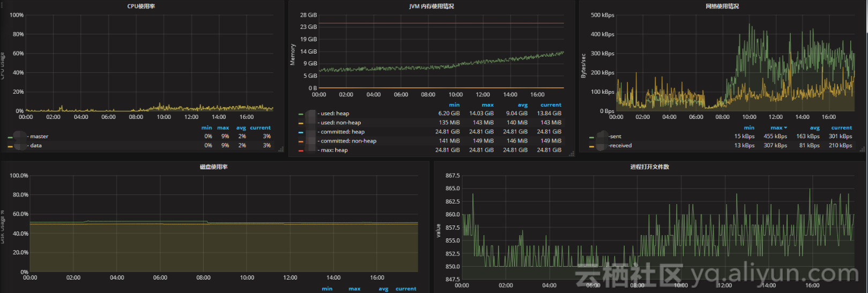The height and width of the screenshot is (293, 868).
Task: Open the JVM 内存使用情况 panel menu
Action: pos(431,6)
